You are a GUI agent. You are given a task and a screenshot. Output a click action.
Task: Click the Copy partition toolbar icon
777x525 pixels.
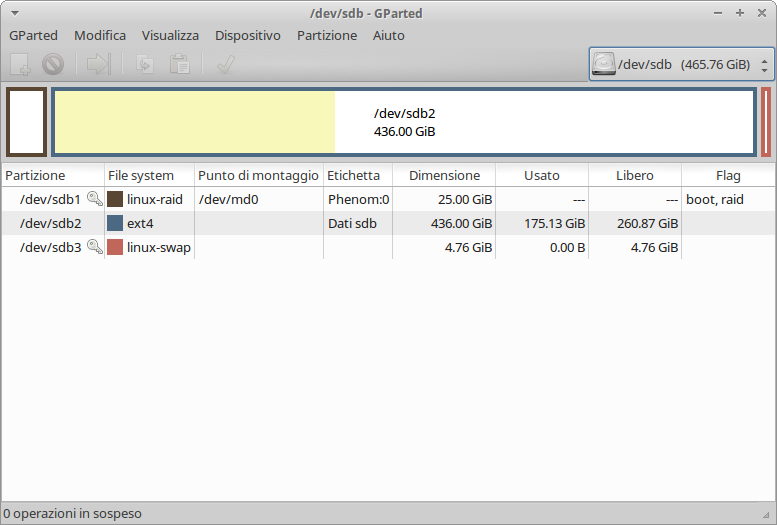point(145,65)
